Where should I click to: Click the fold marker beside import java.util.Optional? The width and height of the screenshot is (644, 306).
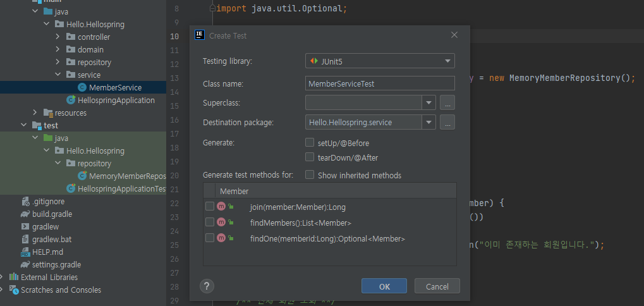212,8
